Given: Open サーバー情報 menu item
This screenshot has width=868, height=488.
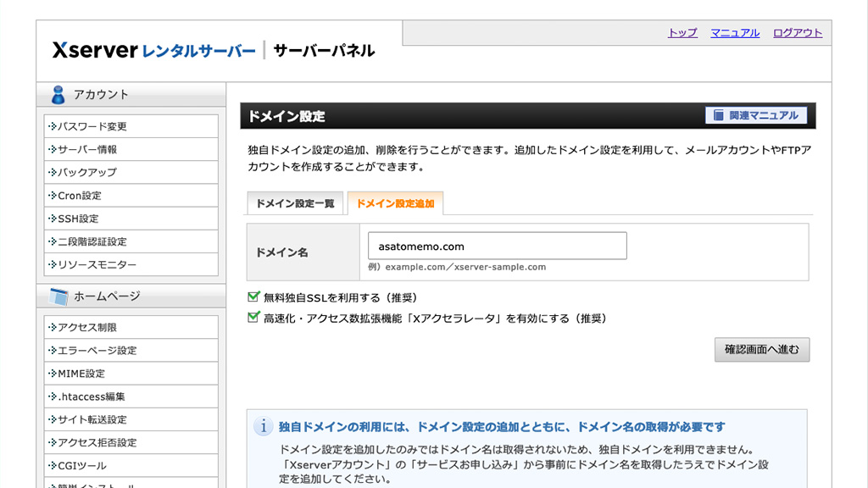Looking at the screenshot, I should tap(131, 149).
